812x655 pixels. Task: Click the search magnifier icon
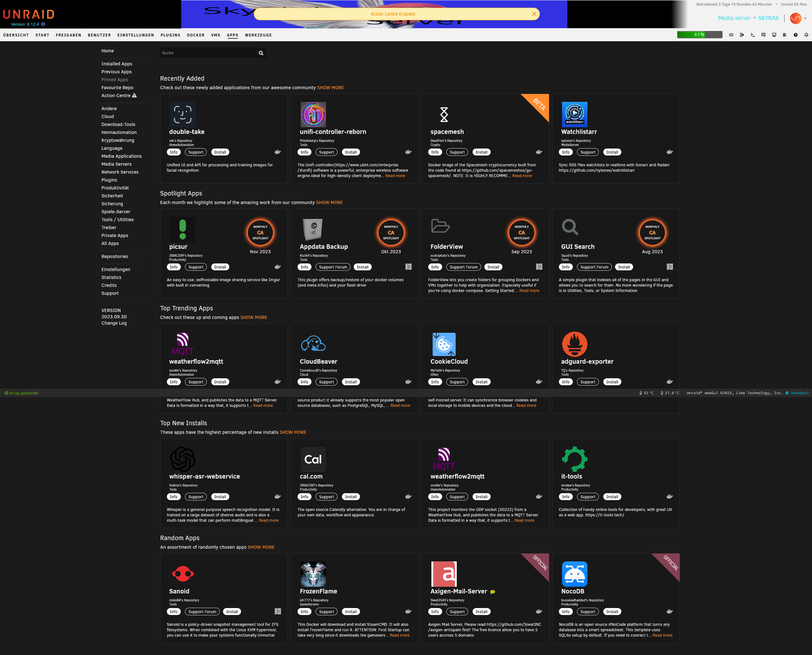tap(261, 53)
